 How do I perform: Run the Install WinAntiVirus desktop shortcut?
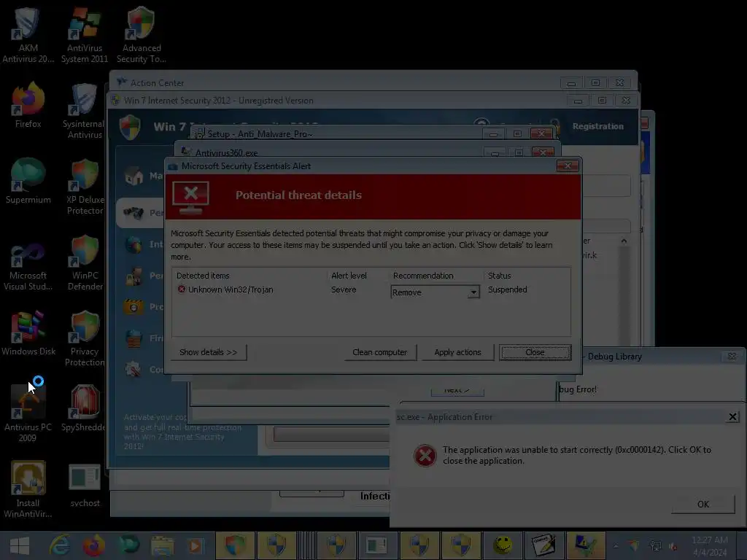28,490
